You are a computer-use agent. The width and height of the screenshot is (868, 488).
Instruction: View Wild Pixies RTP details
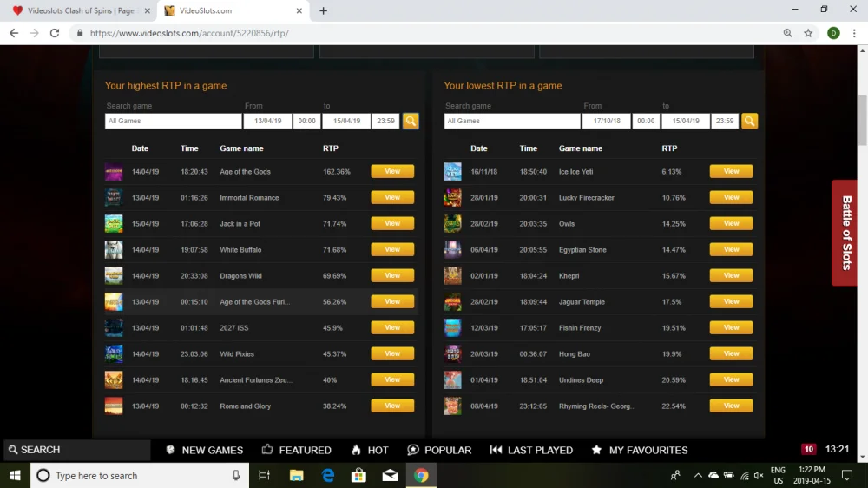(x=392, y=353)
